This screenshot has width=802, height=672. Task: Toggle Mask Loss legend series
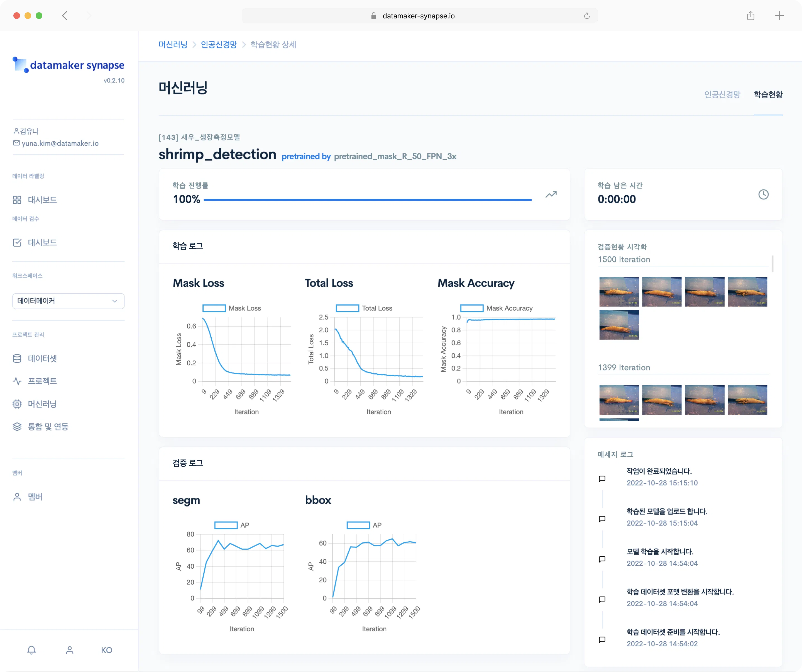coord(231,308)
